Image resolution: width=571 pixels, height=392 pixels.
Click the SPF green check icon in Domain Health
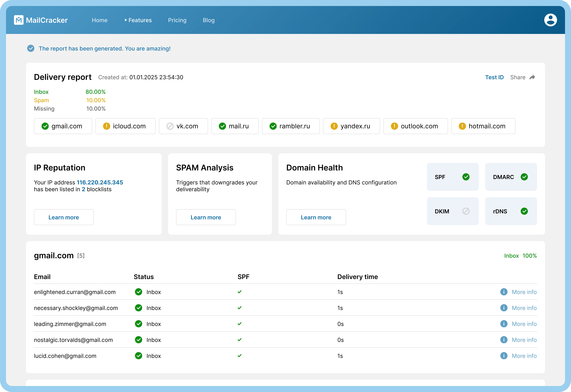tap(466, 177)
